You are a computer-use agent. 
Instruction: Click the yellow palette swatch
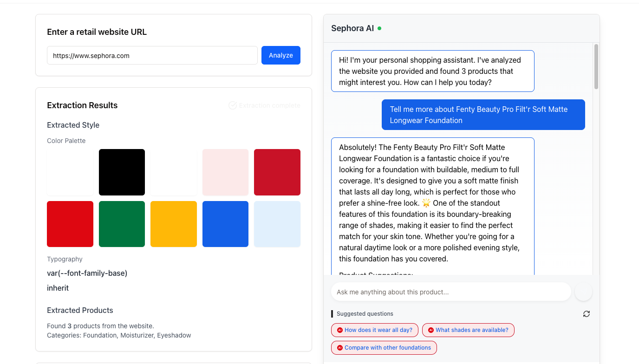click(174, 224)
